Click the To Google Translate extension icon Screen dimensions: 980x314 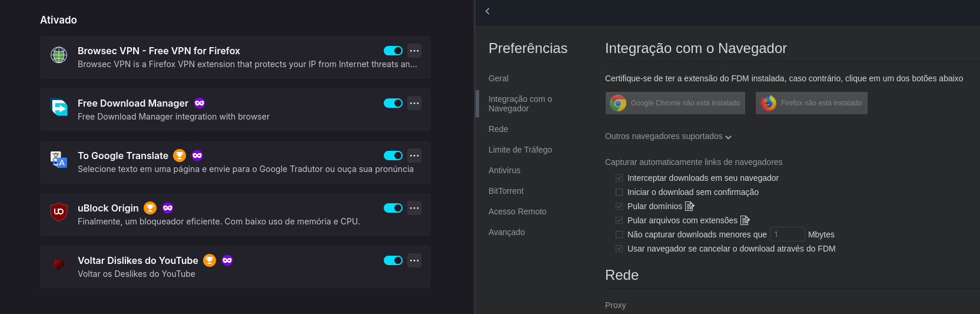59,159
